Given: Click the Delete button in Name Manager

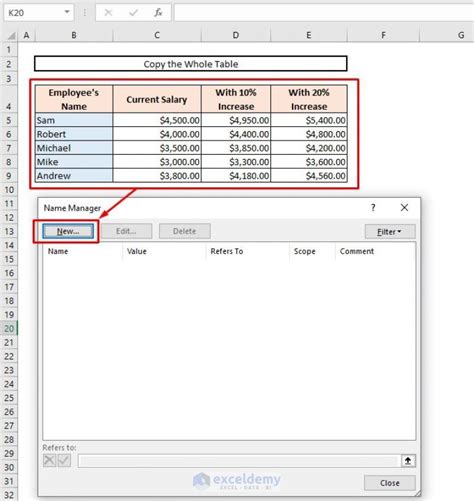Looking at the screenshot, I should (x=185, y=231).
